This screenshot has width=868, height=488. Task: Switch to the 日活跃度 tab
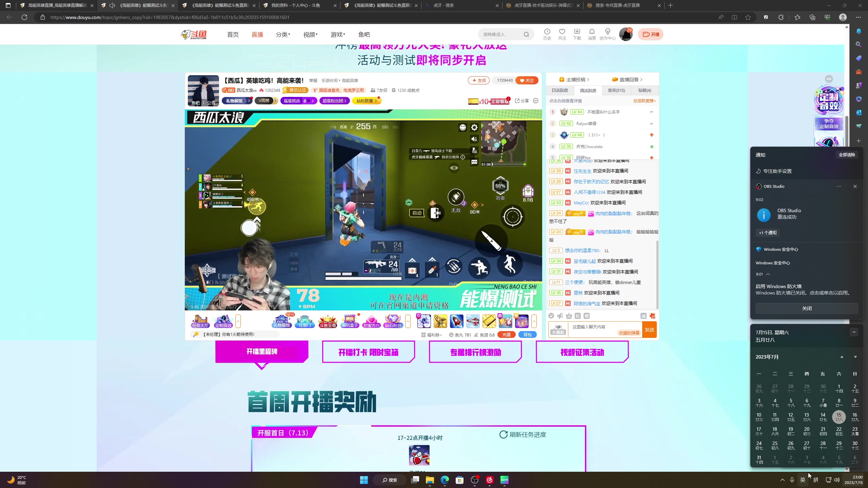[560, 90]
